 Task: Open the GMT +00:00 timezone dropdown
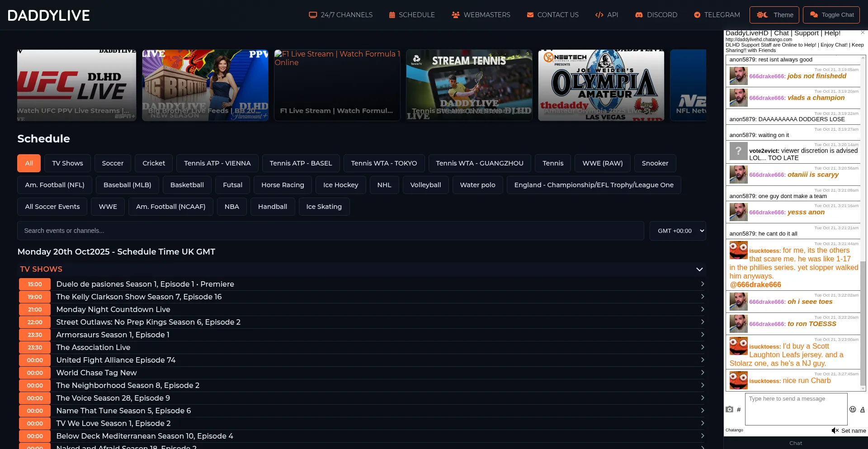[x=677, y=231]
